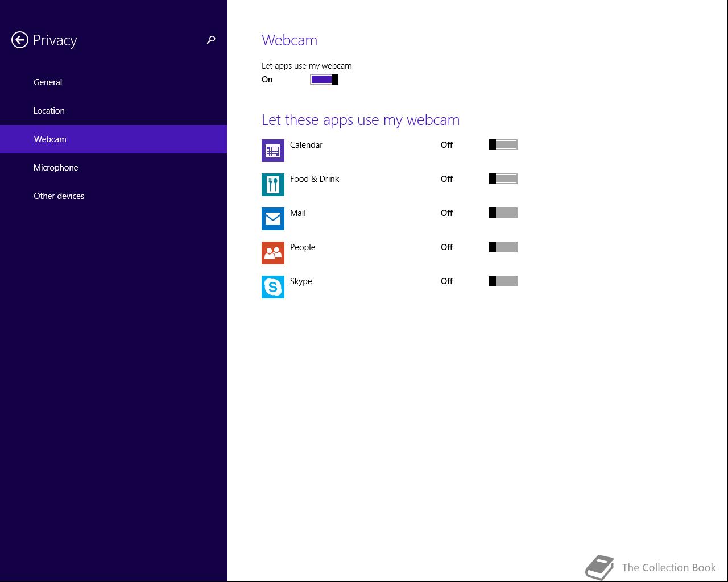Open the Location privacy section

coord(114,111)
